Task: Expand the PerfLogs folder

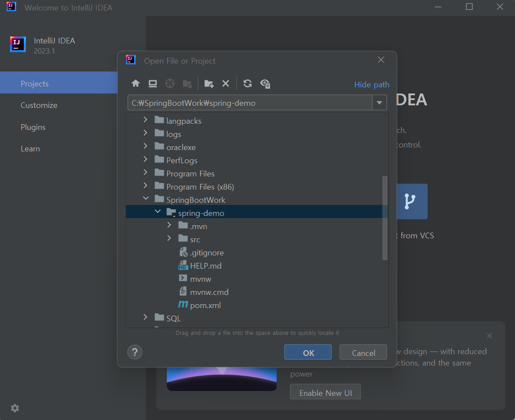Action: pyautogui.click(x=145, y=159)
